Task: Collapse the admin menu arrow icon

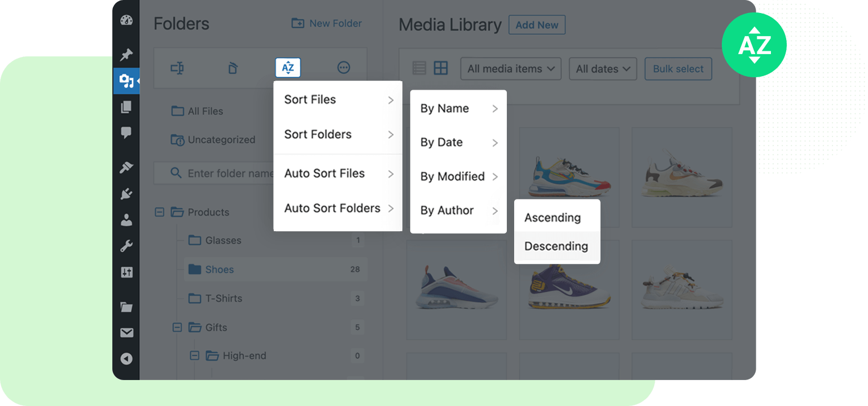Action: coord(126,359)
